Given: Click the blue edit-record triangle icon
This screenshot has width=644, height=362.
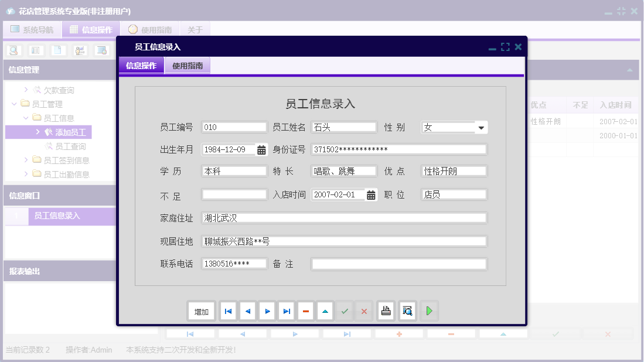Looking at the screenshot, I should [325, 311].
